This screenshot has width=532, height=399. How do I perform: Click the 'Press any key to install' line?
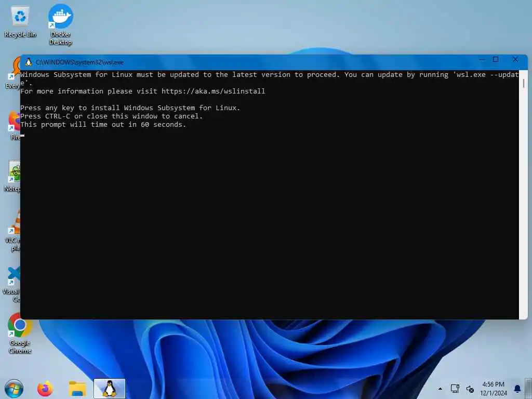[130, 108]
